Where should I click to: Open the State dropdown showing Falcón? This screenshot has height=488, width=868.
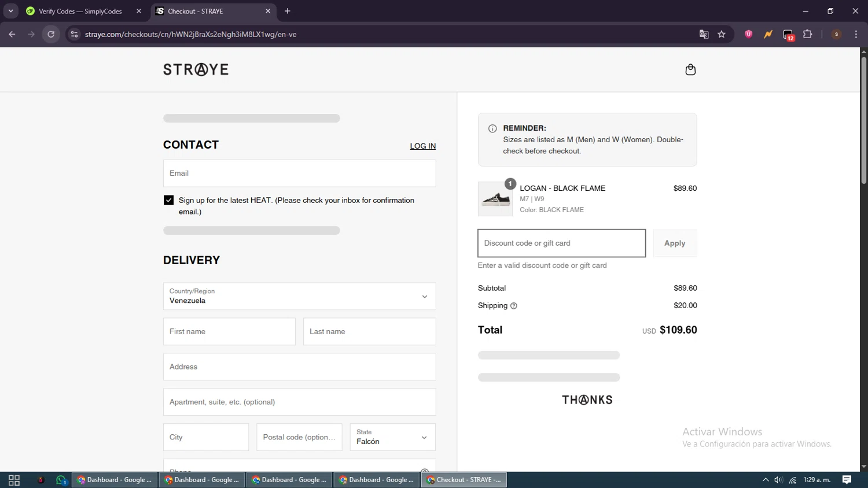pos(392,437)
